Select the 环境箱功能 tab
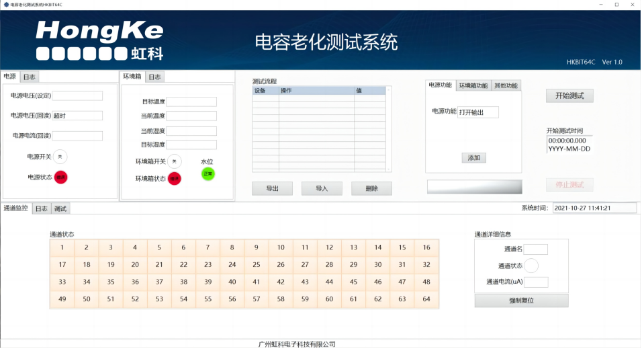 tap(473, 85)
